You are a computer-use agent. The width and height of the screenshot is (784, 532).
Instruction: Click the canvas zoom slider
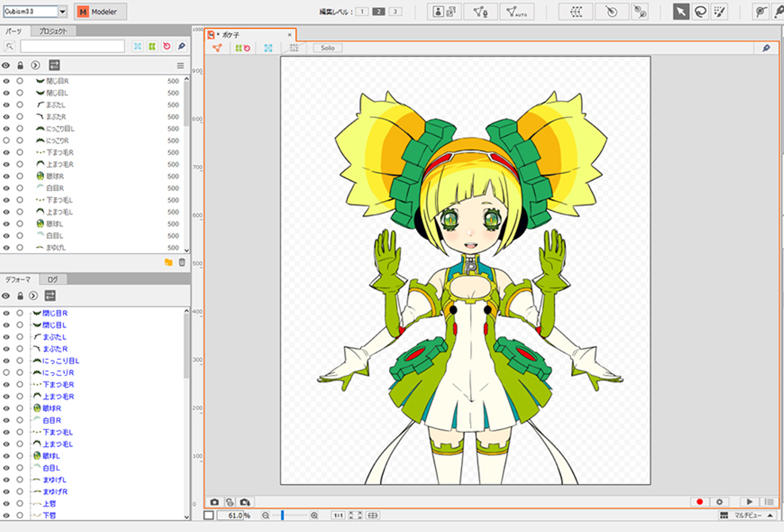283,515
